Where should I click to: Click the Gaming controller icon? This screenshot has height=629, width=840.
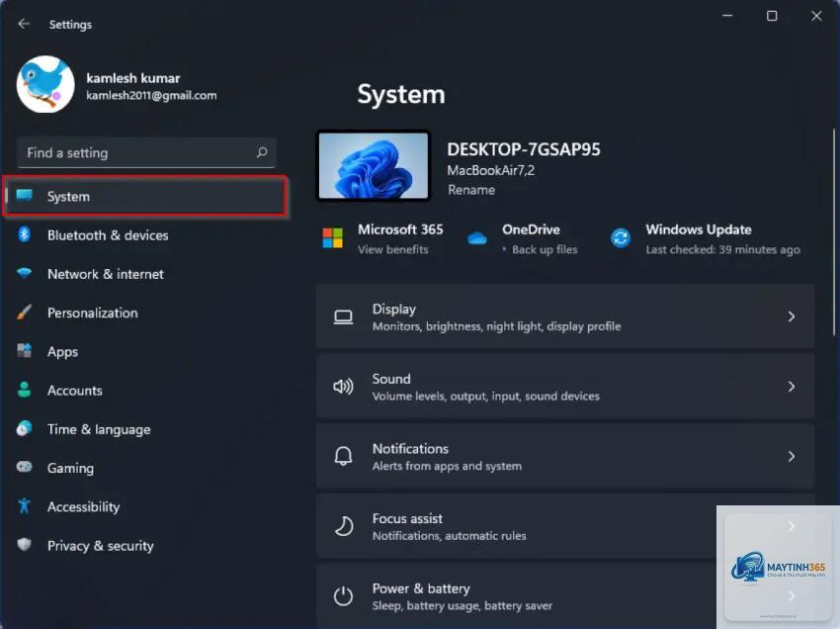24,467
